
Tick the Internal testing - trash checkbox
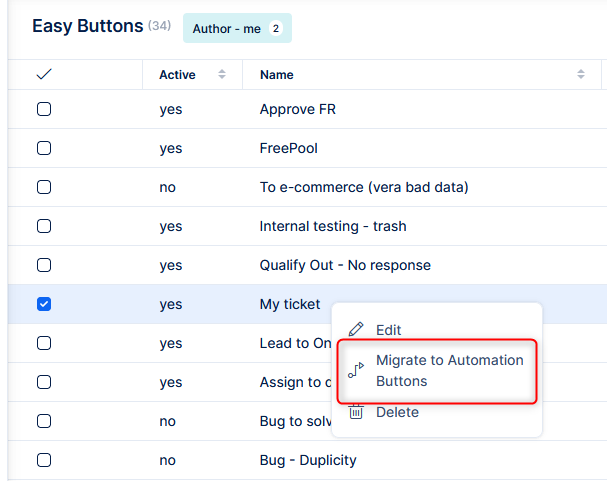tap(44, 226)
